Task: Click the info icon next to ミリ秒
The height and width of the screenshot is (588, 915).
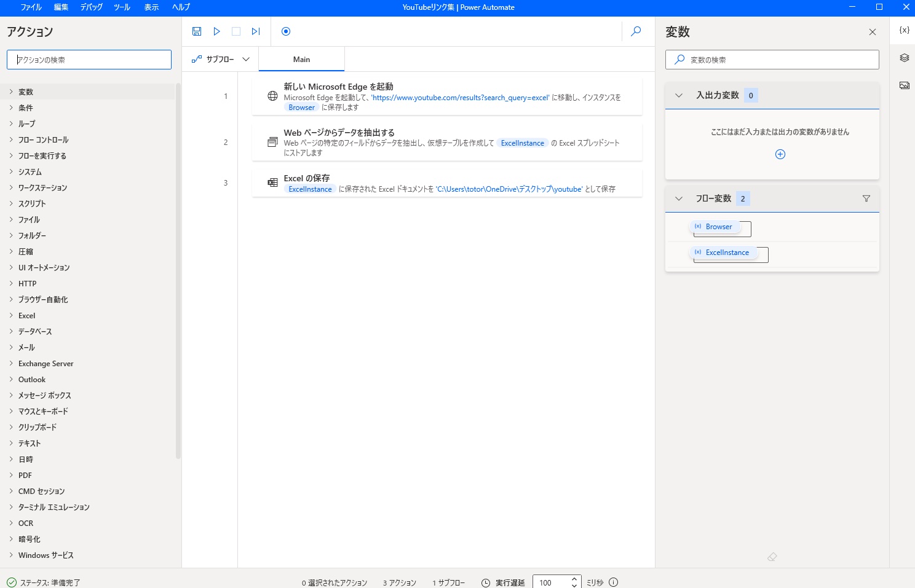Action: coord(613,582)
